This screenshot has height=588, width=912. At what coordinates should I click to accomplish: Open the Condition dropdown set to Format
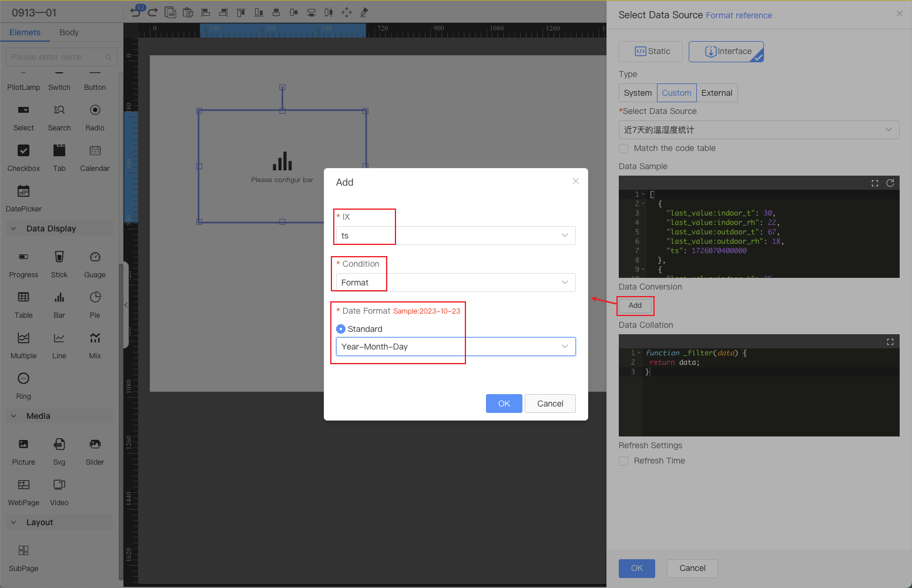(455, 283)
